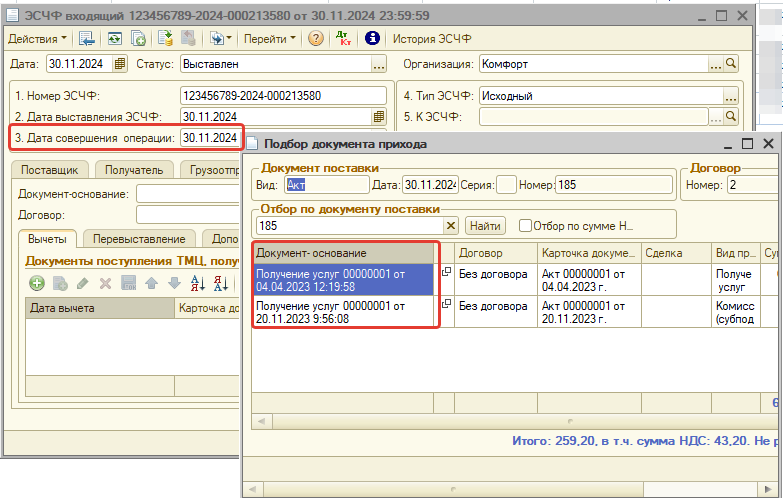783x498 pixels.
Task: Click the pencil edit-row icon
Action: tap(82, 284)
